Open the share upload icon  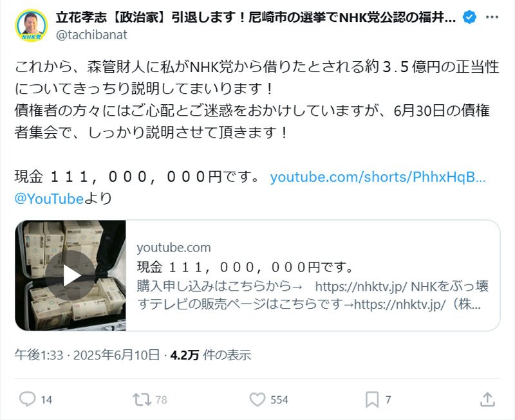click(x=487, y=399)
